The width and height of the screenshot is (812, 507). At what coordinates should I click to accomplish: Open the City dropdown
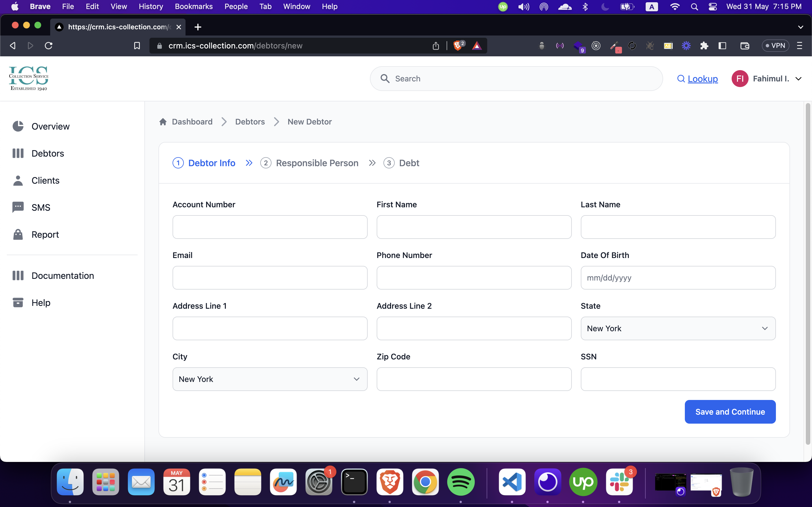[270, 379]
